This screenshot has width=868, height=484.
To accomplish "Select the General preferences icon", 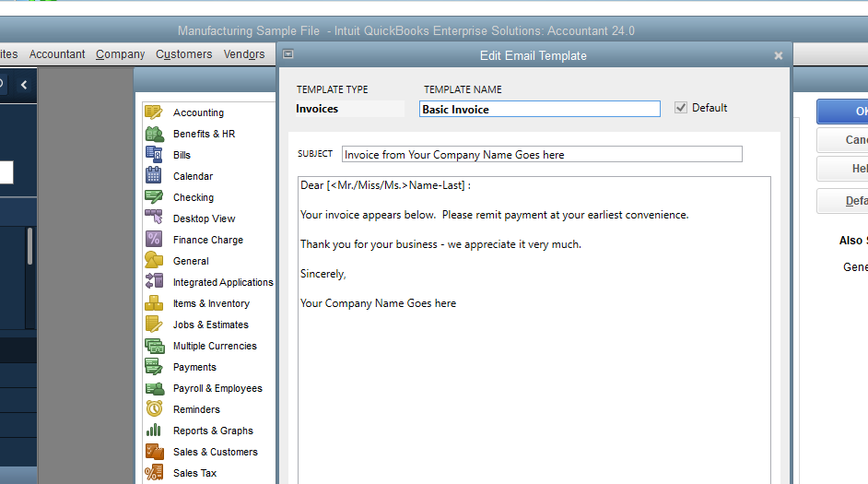I will point(154,260).
